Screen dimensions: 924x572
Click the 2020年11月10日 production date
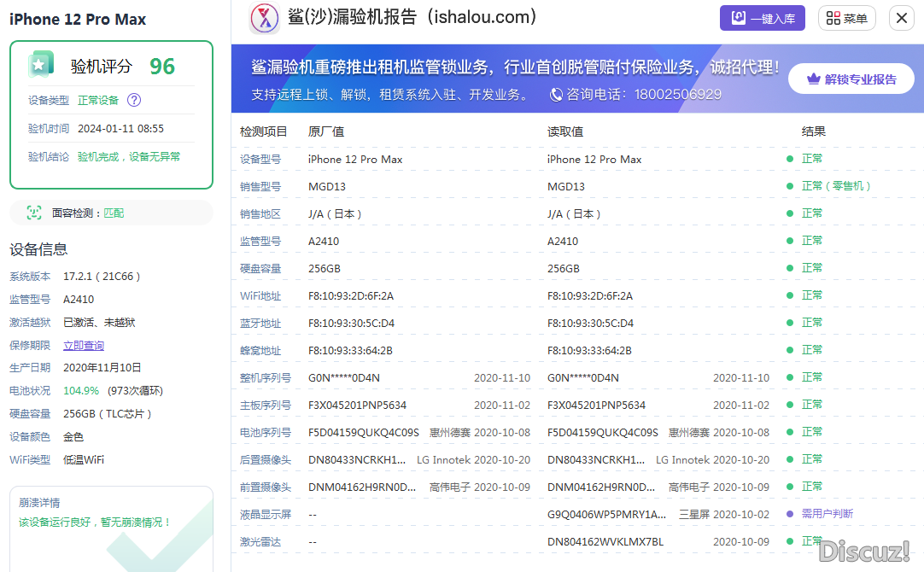[102, 368]
